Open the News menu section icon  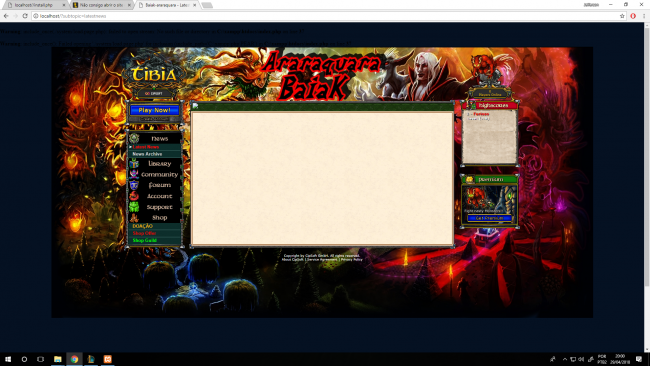click(134, 138)
